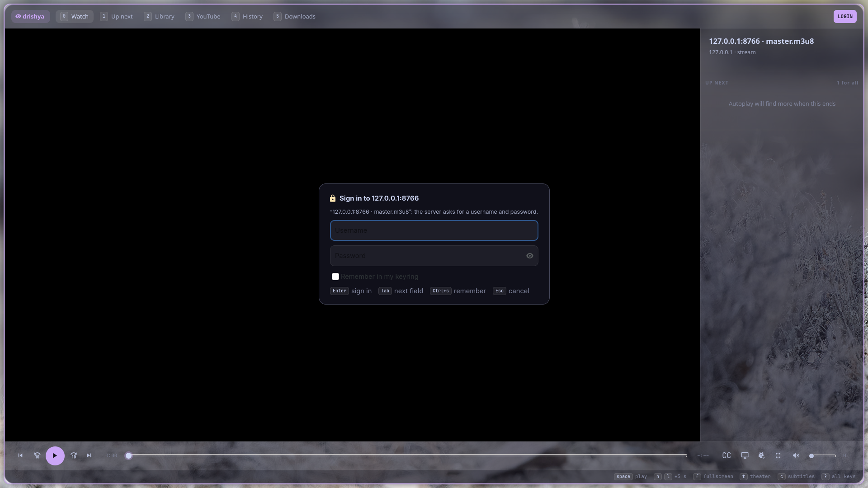Viewport: 868px width, 488px height.
Task: Rewind ten seconds
Action: tap(37, 455)
